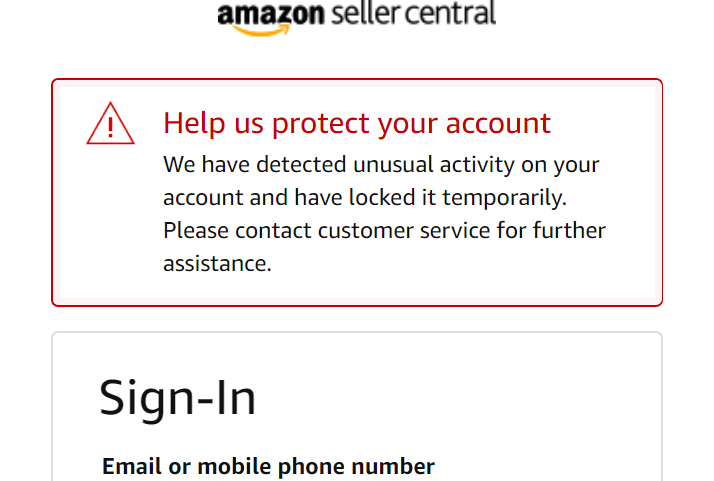The height and width of the screenshot is (481, 714).
Task: Click the word 'account' in alert heading
Action: (x=499, y=124)
